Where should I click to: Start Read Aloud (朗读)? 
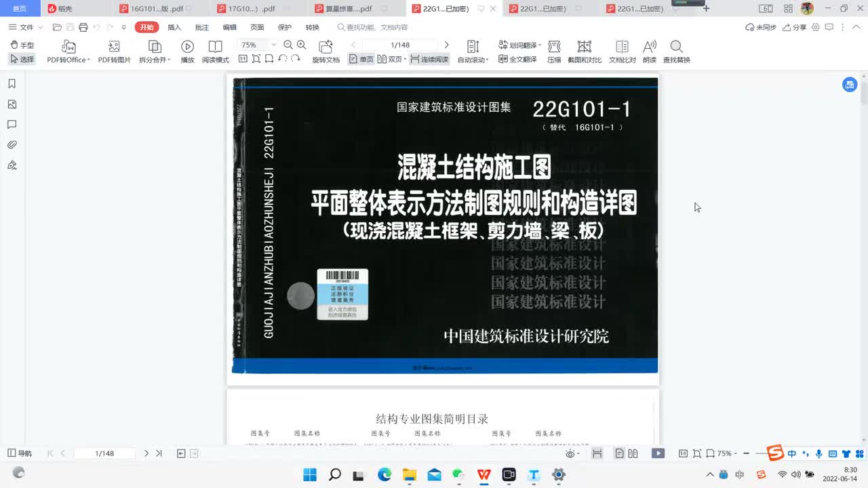(650, 52)
